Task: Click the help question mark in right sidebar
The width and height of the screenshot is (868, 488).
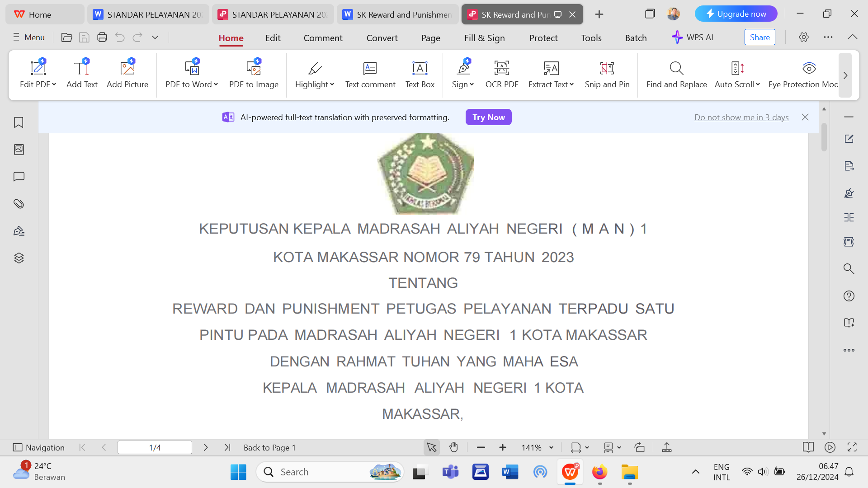Action: click(x=849, y=296)
